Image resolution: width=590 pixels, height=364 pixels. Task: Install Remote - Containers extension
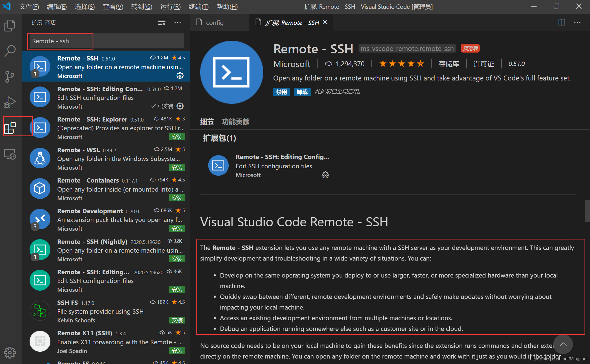177,198
